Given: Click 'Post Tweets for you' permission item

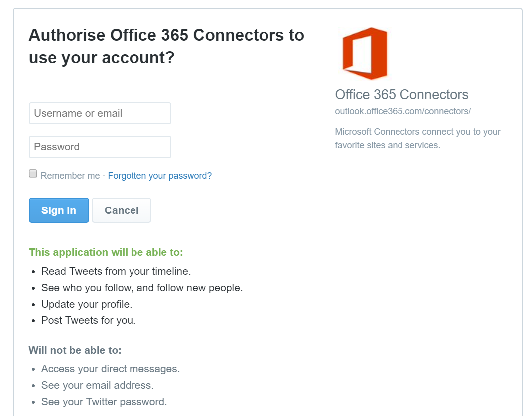Looking at the screenshot, I should [89, 320].
